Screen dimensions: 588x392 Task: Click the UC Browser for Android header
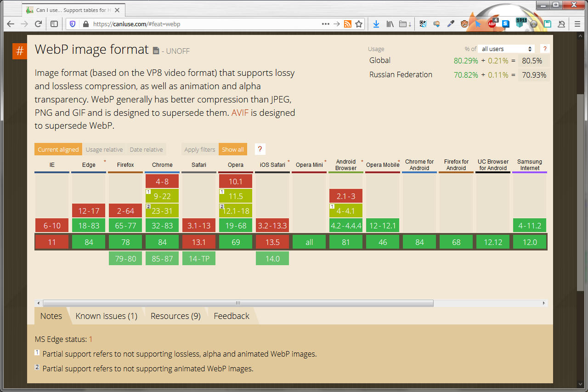point(493,165)
